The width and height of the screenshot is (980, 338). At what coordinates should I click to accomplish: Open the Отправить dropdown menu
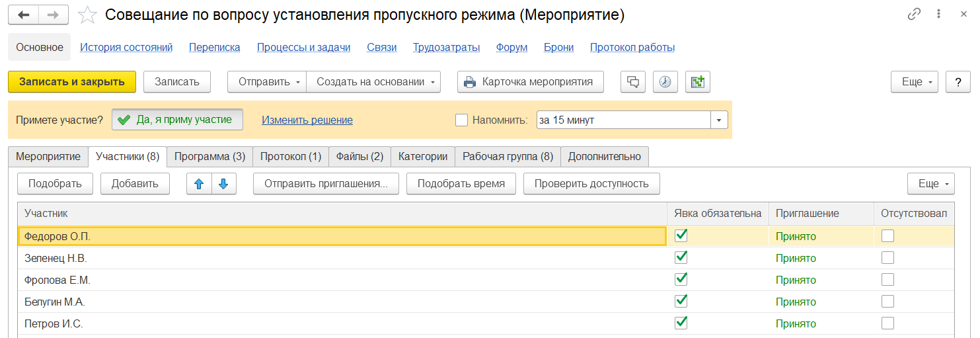click(x=266, y=82)
